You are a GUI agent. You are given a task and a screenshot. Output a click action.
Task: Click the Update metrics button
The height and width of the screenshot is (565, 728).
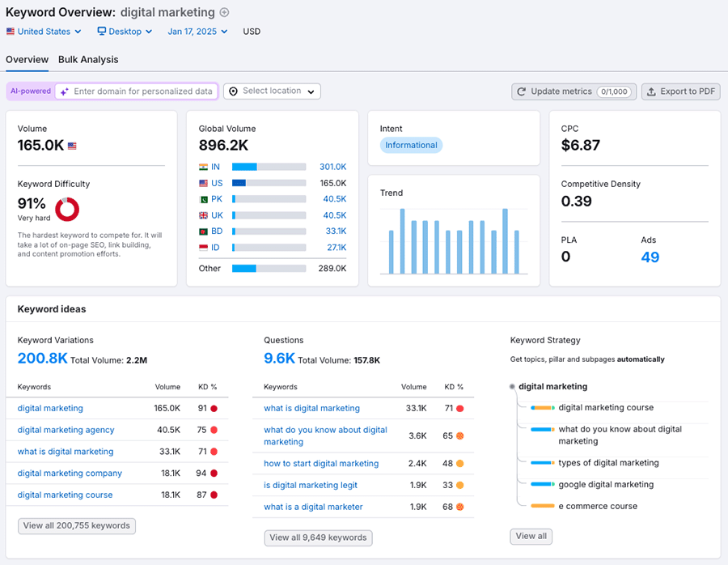574,92
